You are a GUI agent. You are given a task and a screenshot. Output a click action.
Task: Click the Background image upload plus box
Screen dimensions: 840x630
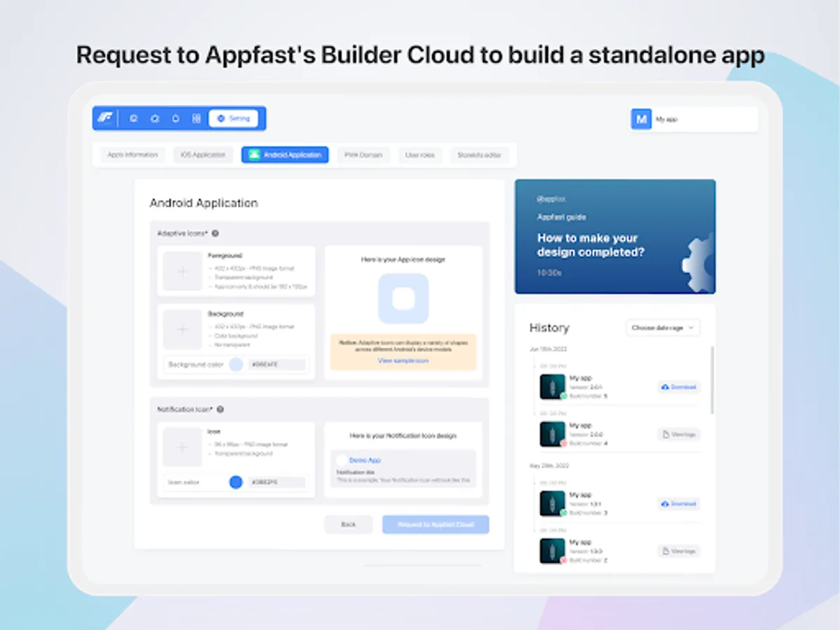[183, 330]
